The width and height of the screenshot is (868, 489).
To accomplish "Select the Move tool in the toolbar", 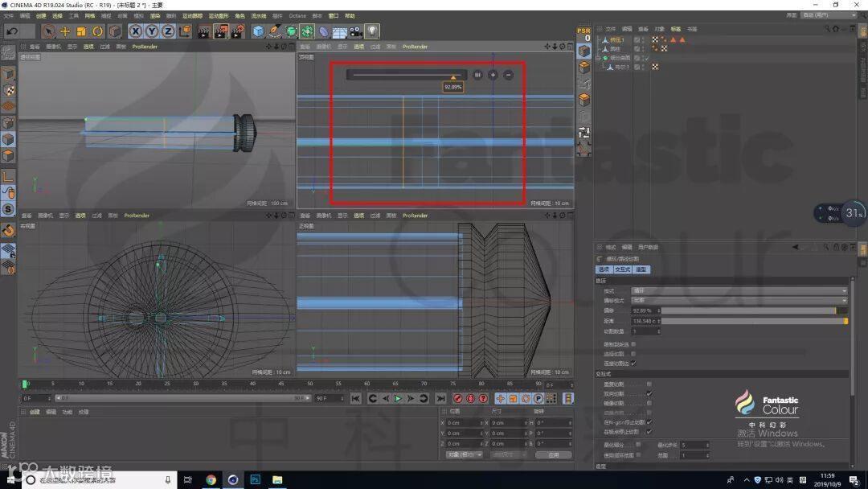I will [x=65, y=31].
